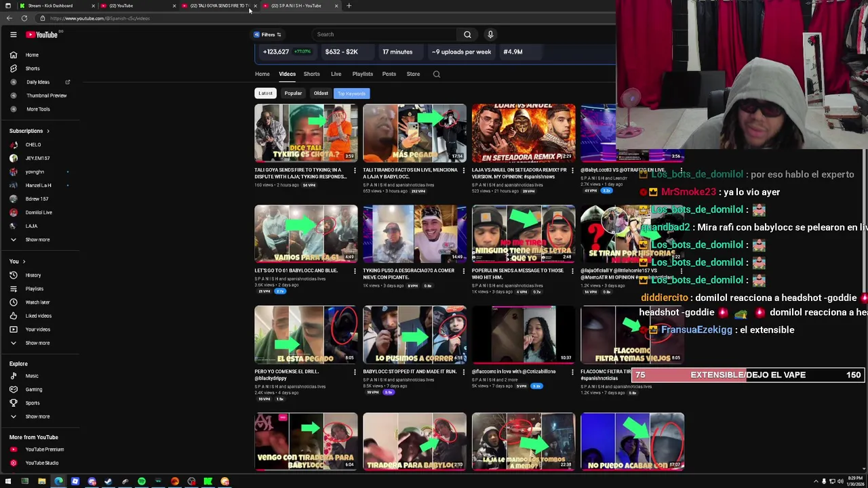Open a new browser tab

pyautogui.click(x=349, y=5)
